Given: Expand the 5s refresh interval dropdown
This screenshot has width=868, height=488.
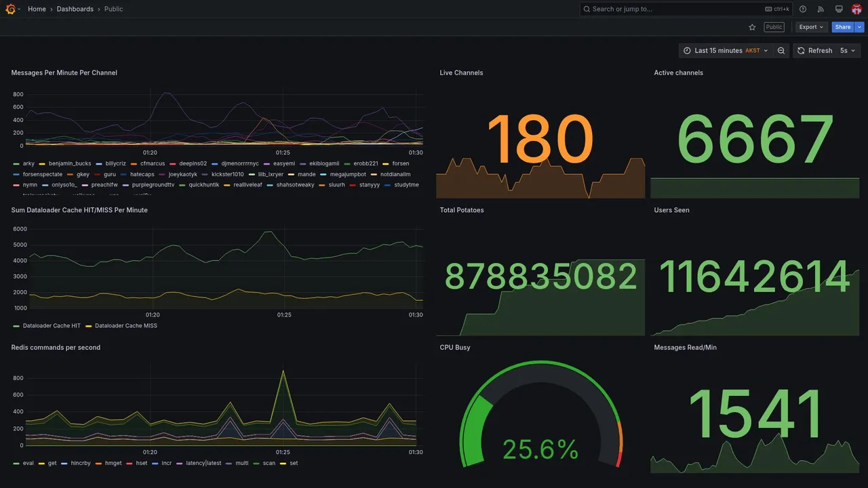Looking at the screenshot, I should coord(848,51).
